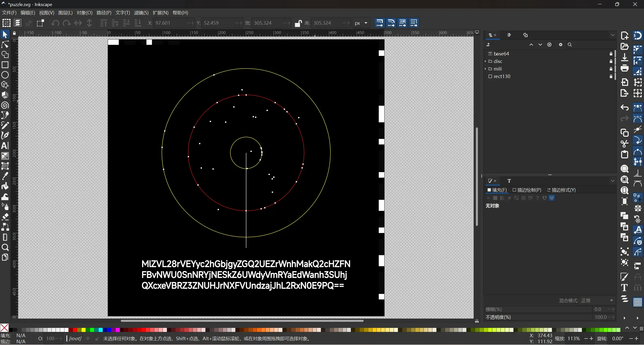644x345 pixels.
Task: Toggle lock on base64 object
Action: coord(611,54)
